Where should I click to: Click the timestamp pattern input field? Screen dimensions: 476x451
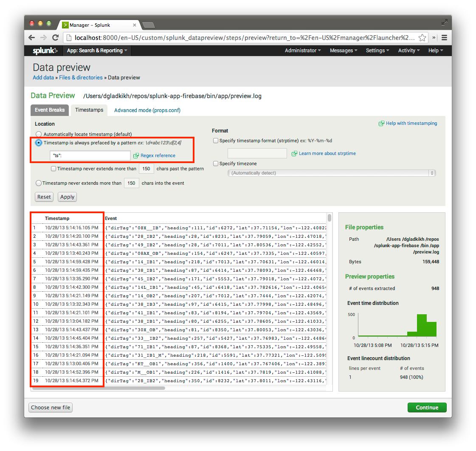click(x=90, y=155)
